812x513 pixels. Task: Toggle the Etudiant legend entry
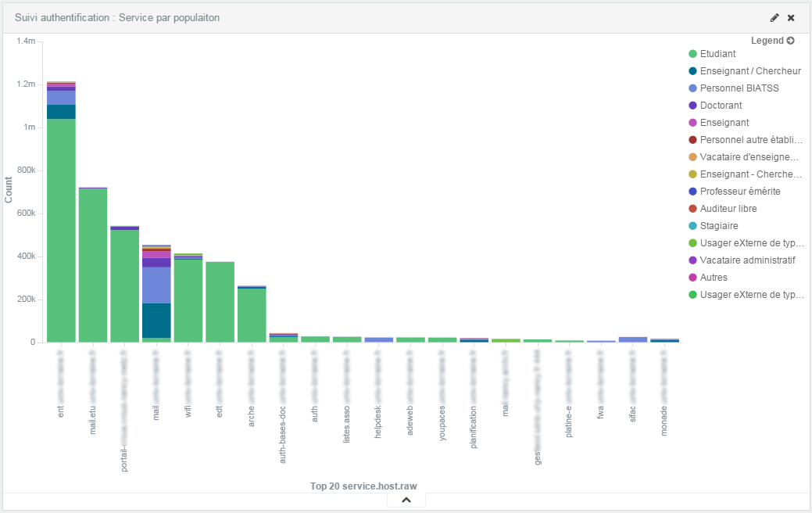click(718, 54)
